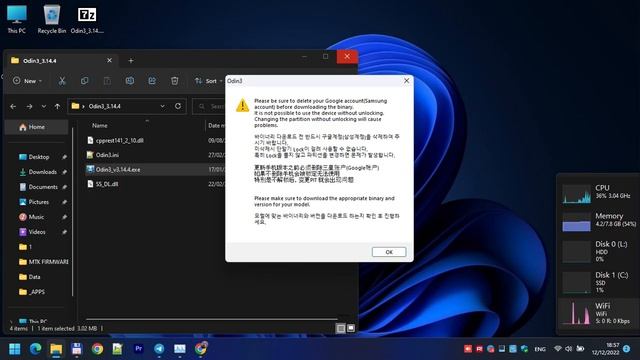Launch Microsoft Edge from taskbar
Image resolution: width=640 pixels, height=360 pixels.
pos(36,349)
